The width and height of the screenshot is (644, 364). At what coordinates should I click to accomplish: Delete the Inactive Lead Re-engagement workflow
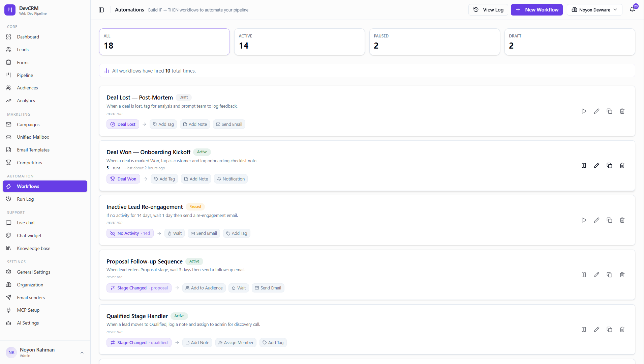[622, 220]
